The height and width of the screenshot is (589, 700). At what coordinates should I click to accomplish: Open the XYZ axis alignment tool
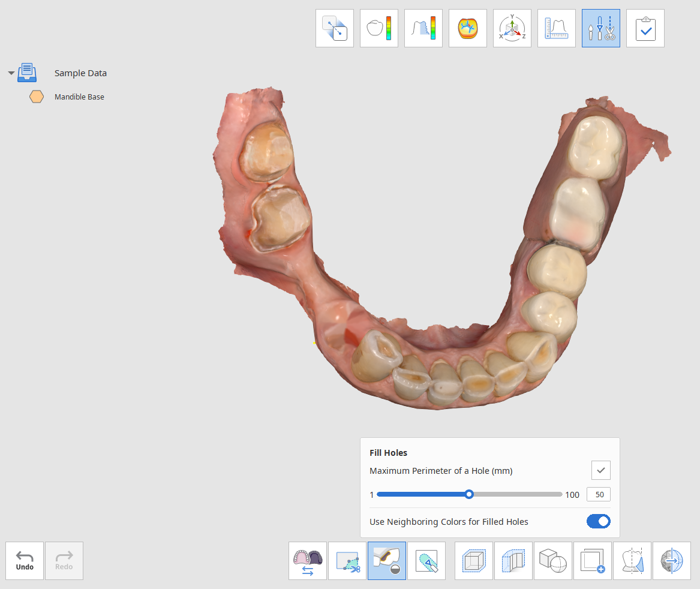[512, 28]
